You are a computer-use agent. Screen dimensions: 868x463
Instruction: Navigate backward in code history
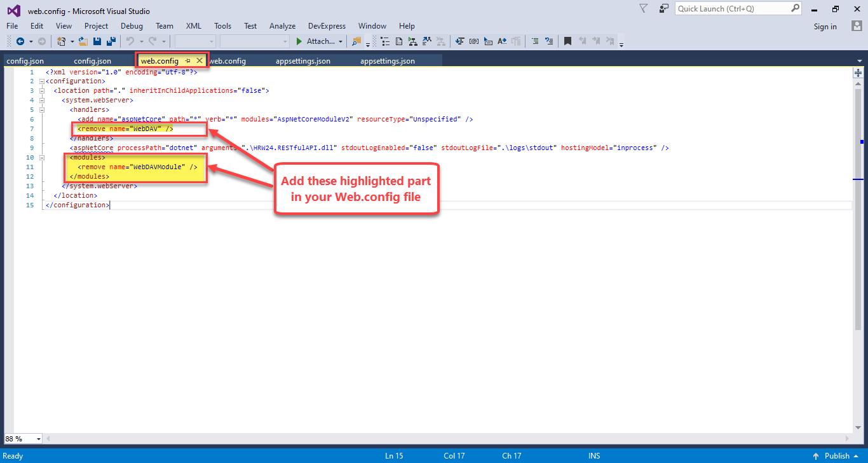19,41
